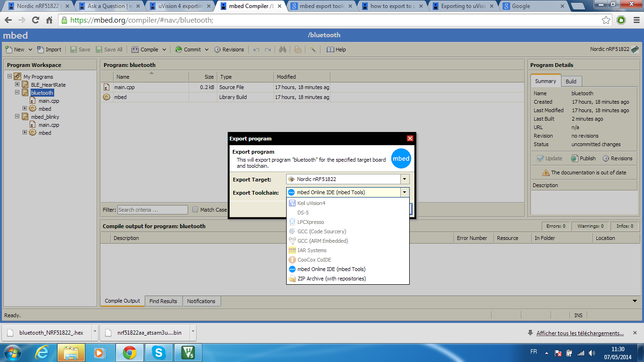This screenshot has height=362, width=644.
Task: Open the Compile dropdown arrow
Action: [x=164, y=49]
